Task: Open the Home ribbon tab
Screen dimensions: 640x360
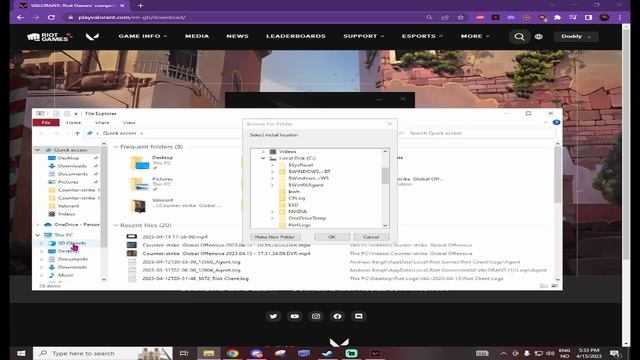Action: pyautogui.click(x=74, y=122)
